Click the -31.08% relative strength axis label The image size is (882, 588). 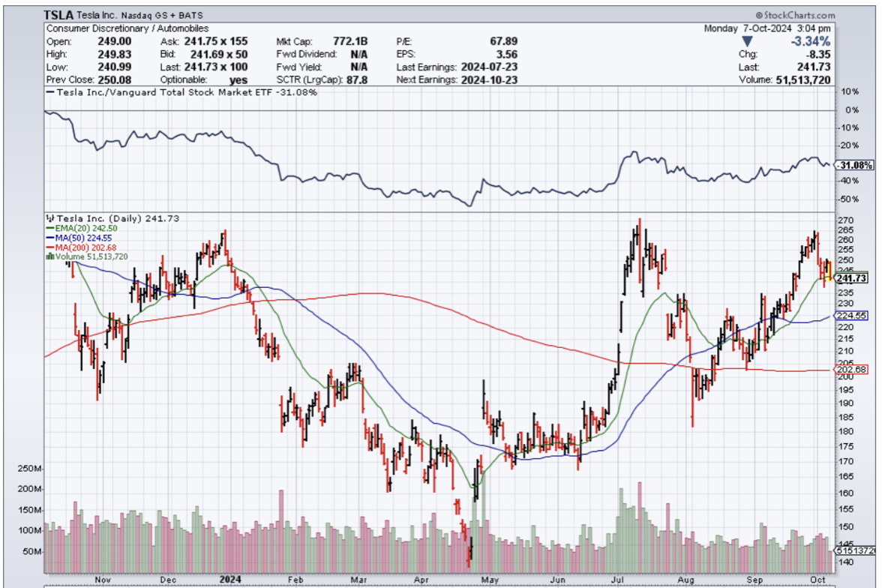coord(853,165)
